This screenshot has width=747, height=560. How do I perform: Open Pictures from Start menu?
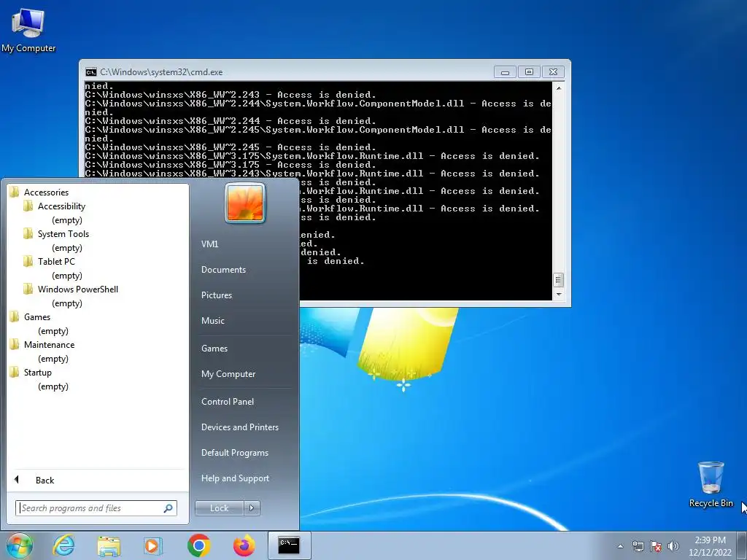217,295
